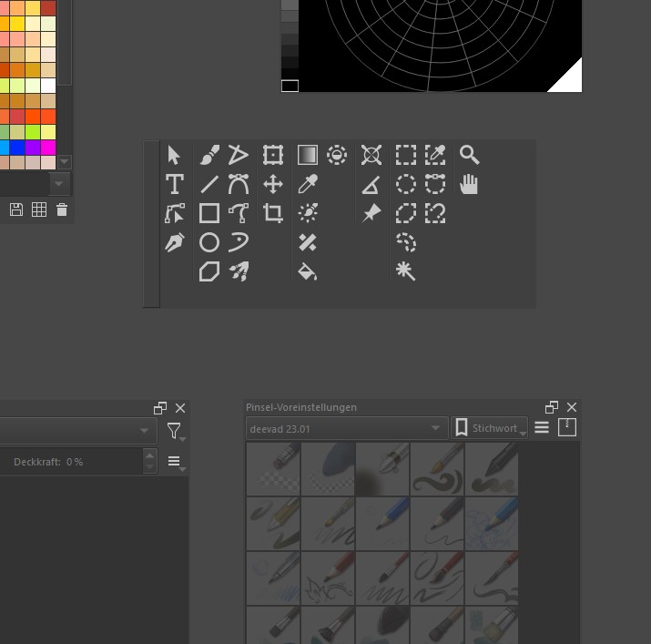This screenshot has width=651, height=644.
Task: Select the Enclose and Fill tool
Action: tap(337, 156)
